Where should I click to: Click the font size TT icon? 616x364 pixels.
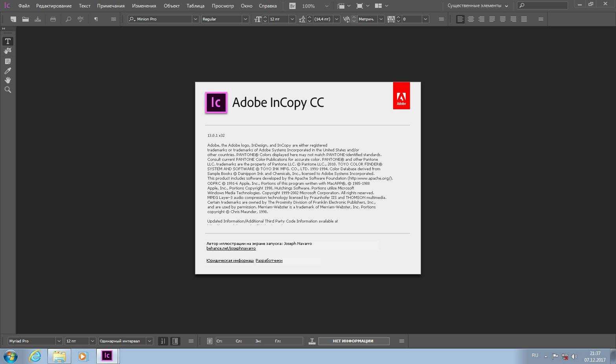258,19
